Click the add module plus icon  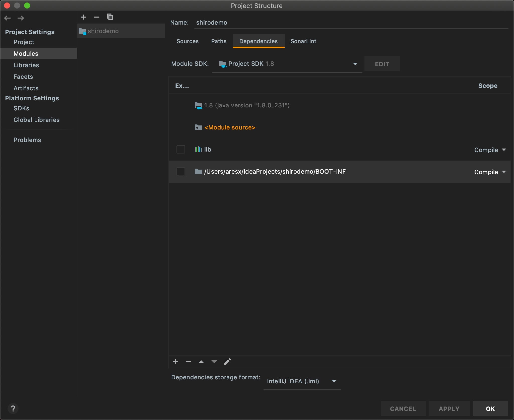pyautogui.click(x=84, y=17)
